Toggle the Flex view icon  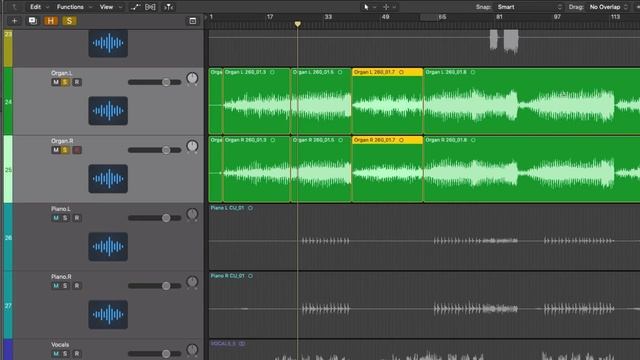pos(150,7)
